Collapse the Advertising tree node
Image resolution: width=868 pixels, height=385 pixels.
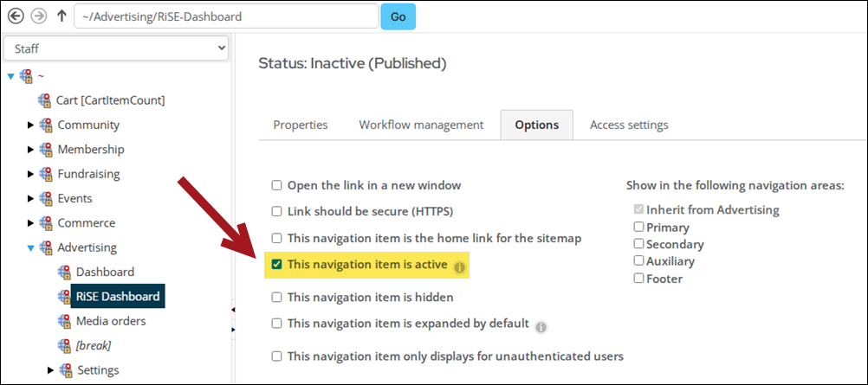pyautogui.click(x=31, y=248)
